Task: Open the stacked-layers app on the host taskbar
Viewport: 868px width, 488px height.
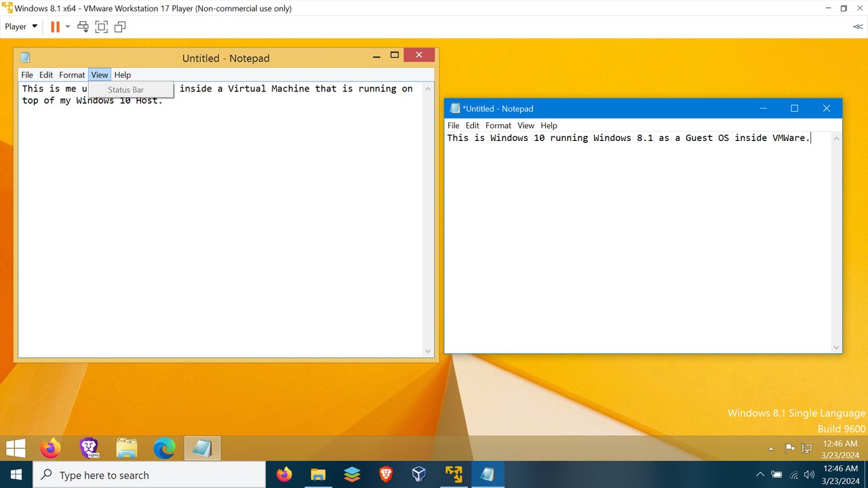Action: pyautogui.click(x=352, y=475)
